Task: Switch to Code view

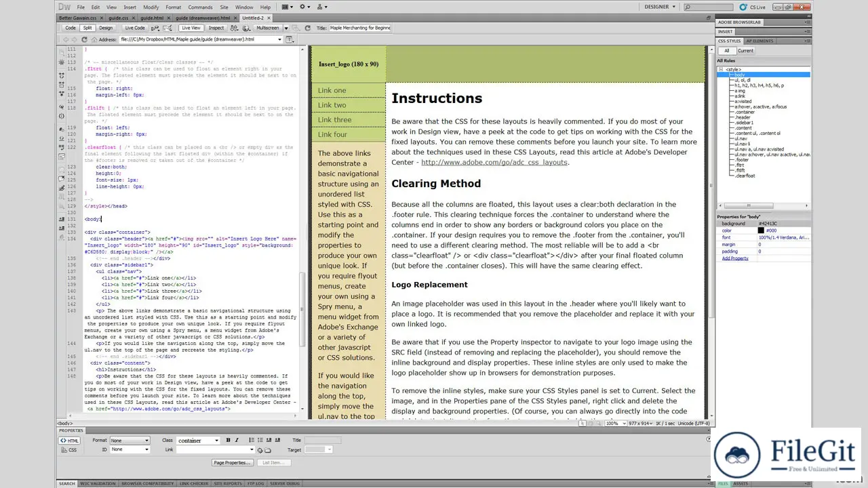Action: 71,28
